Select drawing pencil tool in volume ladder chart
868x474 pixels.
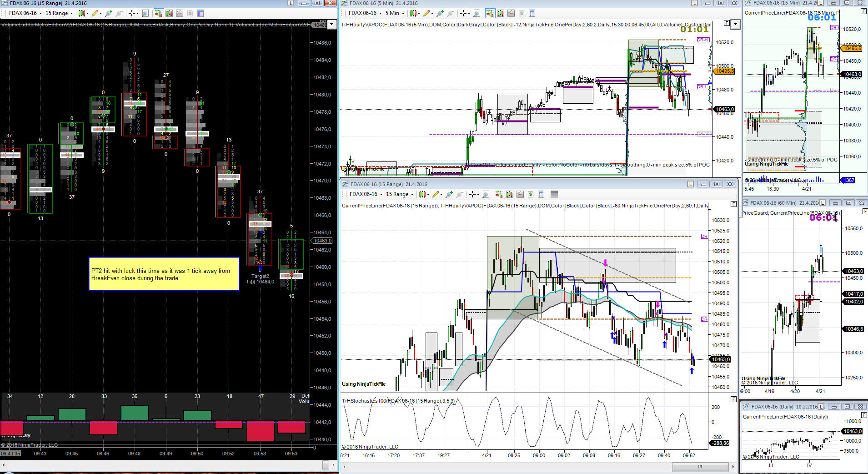tap(95, 13)
